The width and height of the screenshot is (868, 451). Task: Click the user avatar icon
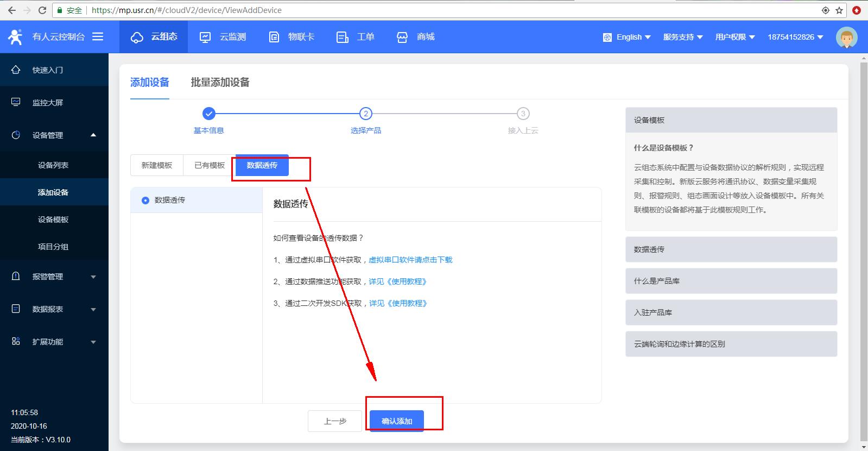846,37
